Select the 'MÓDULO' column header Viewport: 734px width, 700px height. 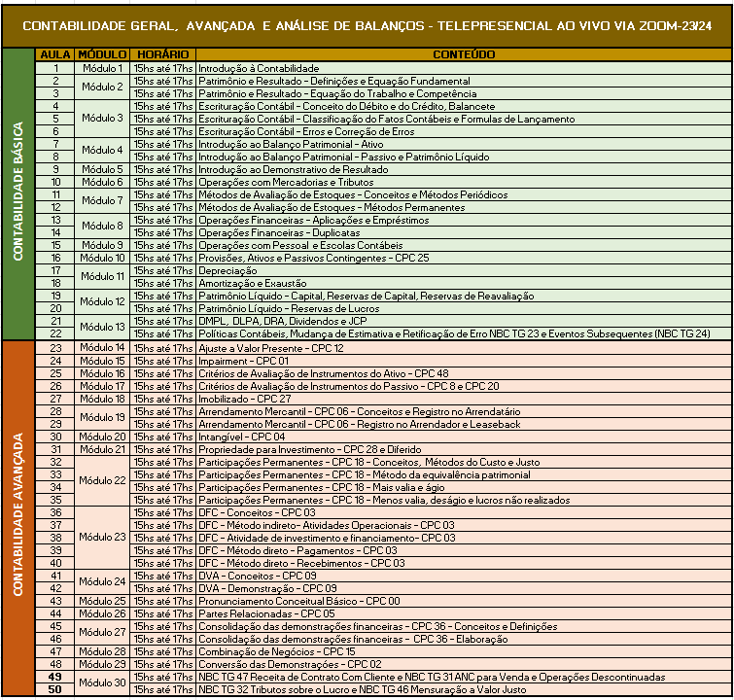point(102,54)
